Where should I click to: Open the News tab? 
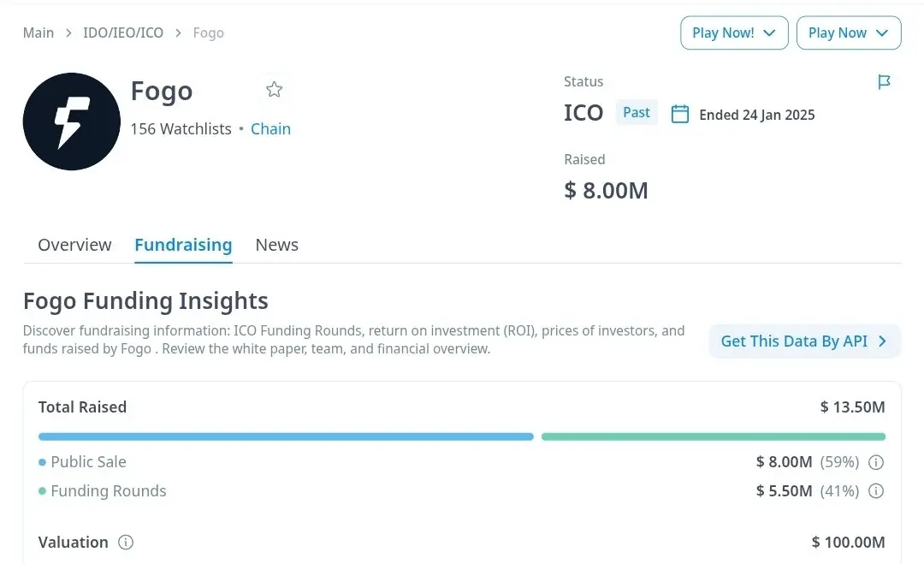coord(277,245)
